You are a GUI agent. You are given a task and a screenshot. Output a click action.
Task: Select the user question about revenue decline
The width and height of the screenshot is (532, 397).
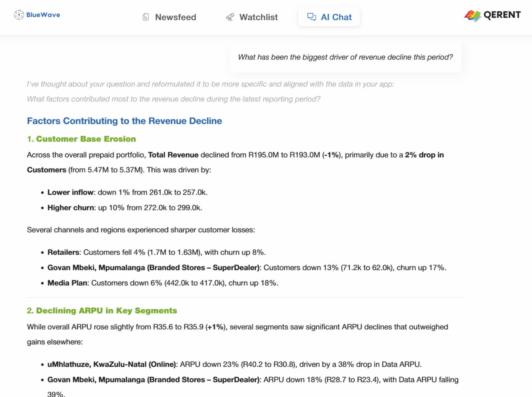345,57
